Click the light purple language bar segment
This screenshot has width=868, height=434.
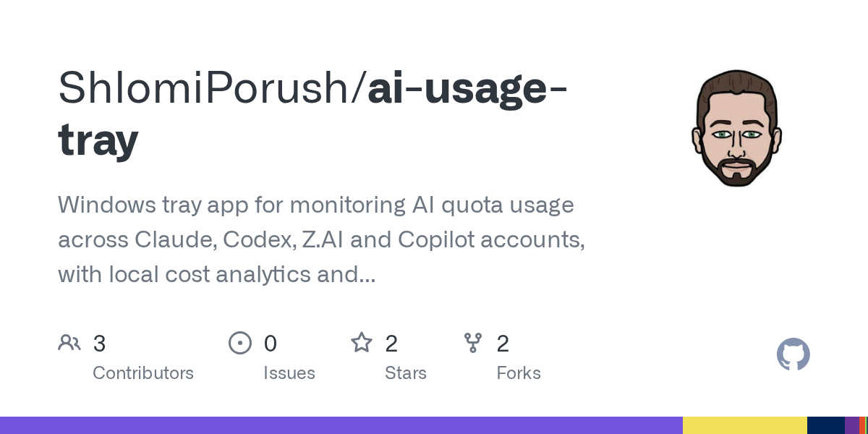click(x=341, y=425)
